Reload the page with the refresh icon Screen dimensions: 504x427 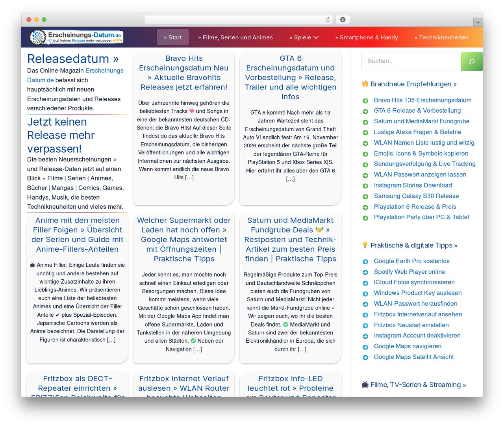[x=328, y=20]
